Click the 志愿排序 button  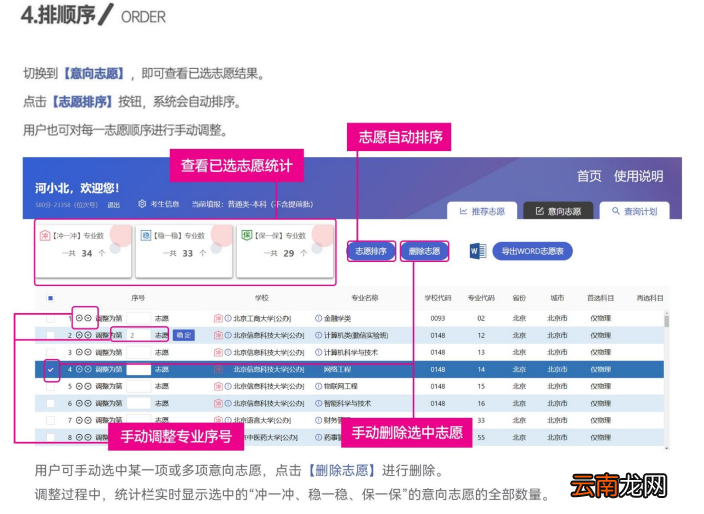[371, 251]
